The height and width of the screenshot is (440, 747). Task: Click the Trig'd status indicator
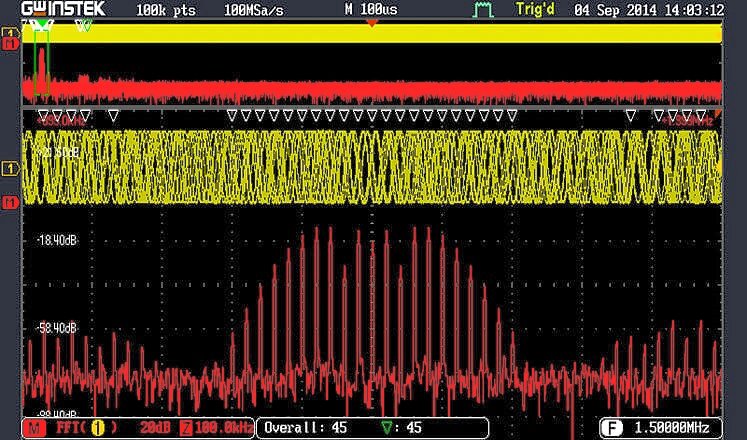click(535, 10)
